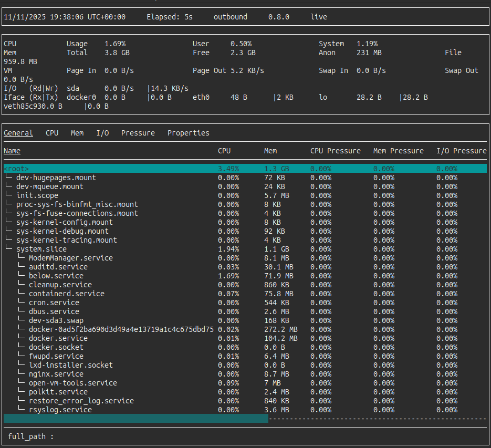Click the full_path field at bottom
The height and width of the screenshot is (448, 491).
coord(32,436)
